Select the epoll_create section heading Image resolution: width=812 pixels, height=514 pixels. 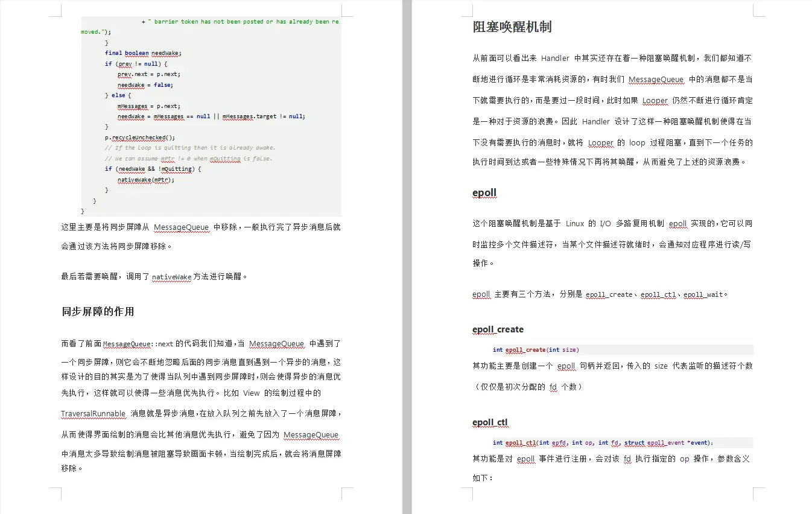coord(498,329)
